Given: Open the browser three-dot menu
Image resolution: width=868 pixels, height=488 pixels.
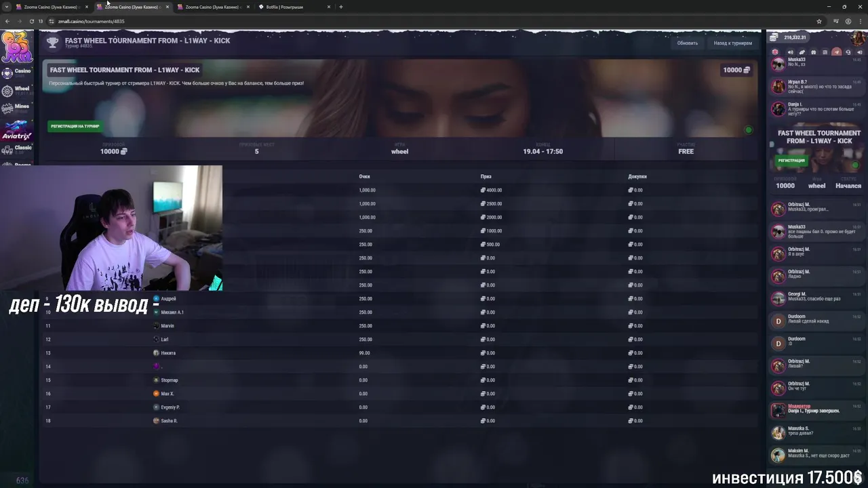Looking at the screenshot, I should [859, 21].
